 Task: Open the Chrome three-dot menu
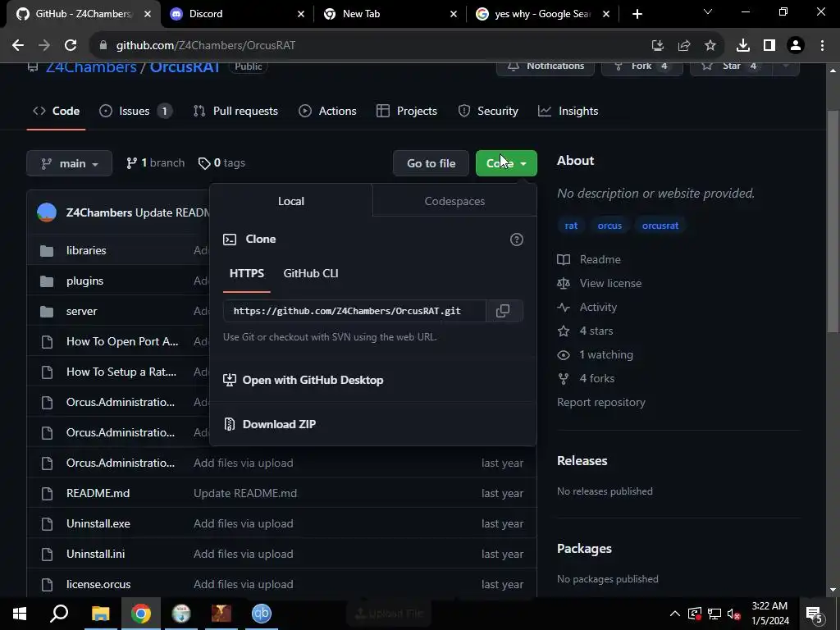pos(822,46)
